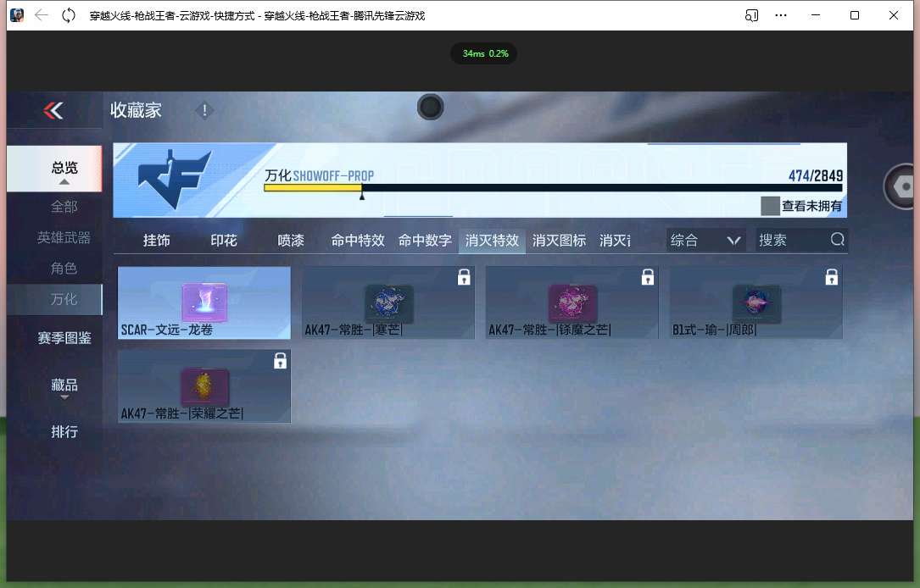
Task: Click the app icon in window title bar
Action: coord(17,15)
